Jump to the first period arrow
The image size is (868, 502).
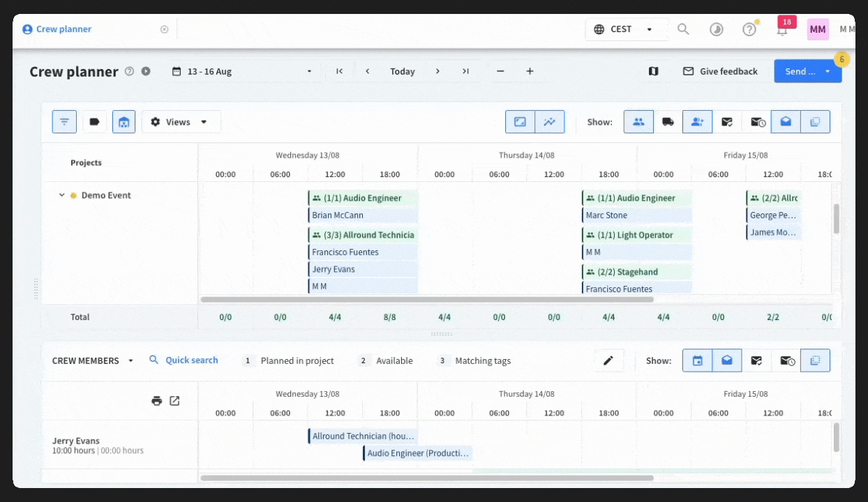339,71
